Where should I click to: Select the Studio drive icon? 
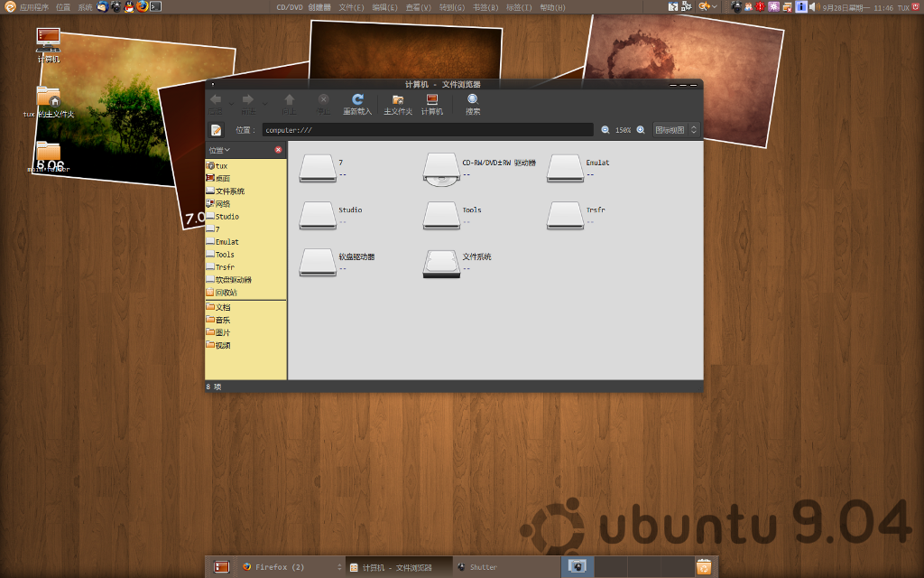tap(318, 215)
